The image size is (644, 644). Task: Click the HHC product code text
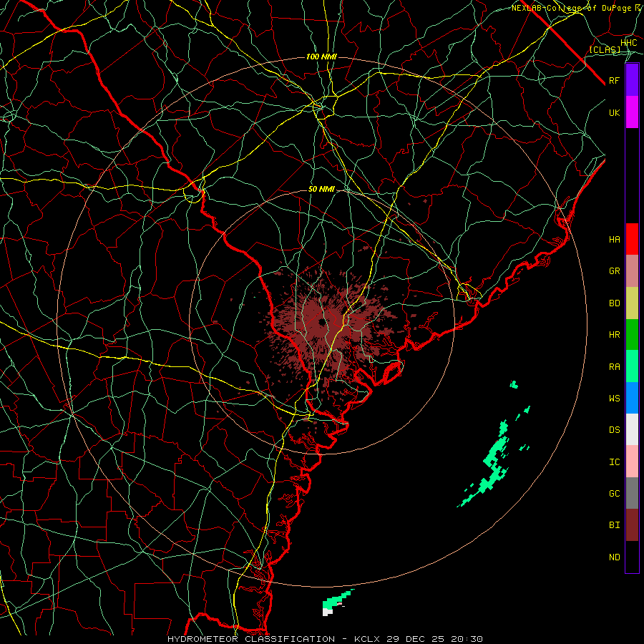pyautogui.click(x=629, y=43)
